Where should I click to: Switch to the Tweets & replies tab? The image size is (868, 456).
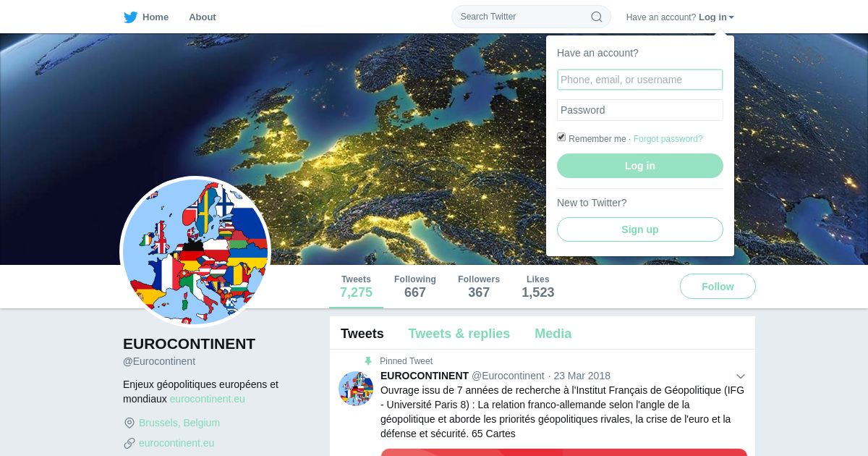click(x=459, y=334)
